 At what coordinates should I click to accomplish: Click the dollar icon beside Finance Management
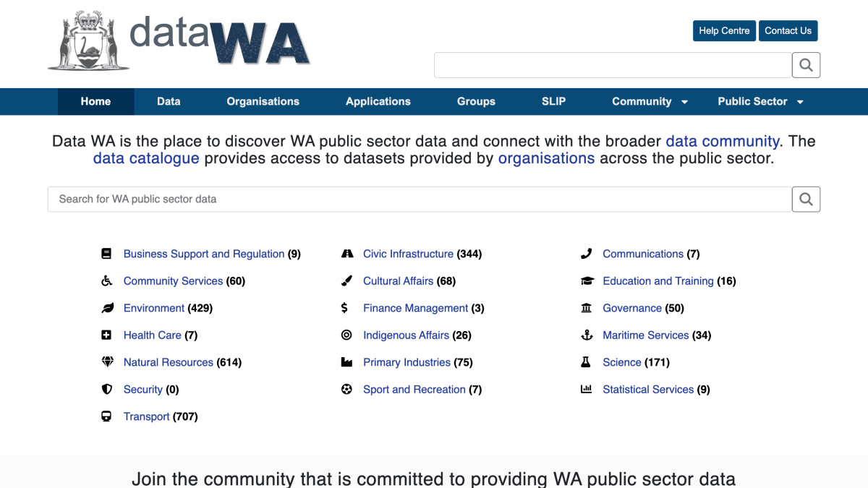click(345, 308)
